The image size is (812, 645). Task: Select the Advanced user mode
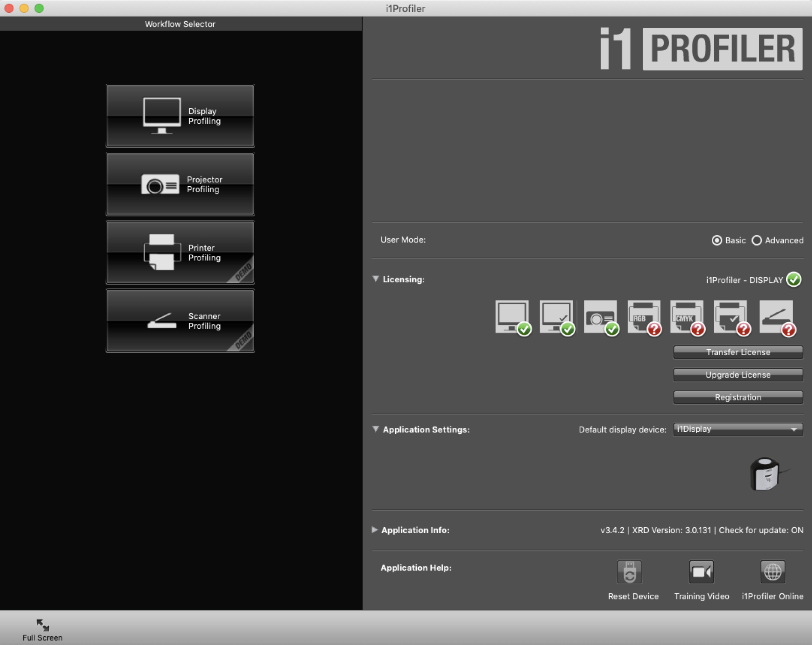click(757, 240)
